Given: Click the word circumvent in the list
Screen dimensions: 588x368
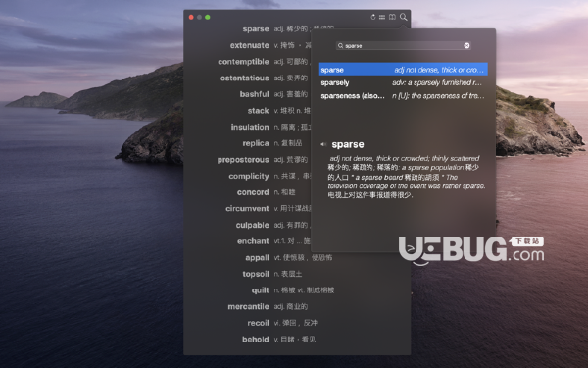Looking at the screenshot, I should 247,209.
